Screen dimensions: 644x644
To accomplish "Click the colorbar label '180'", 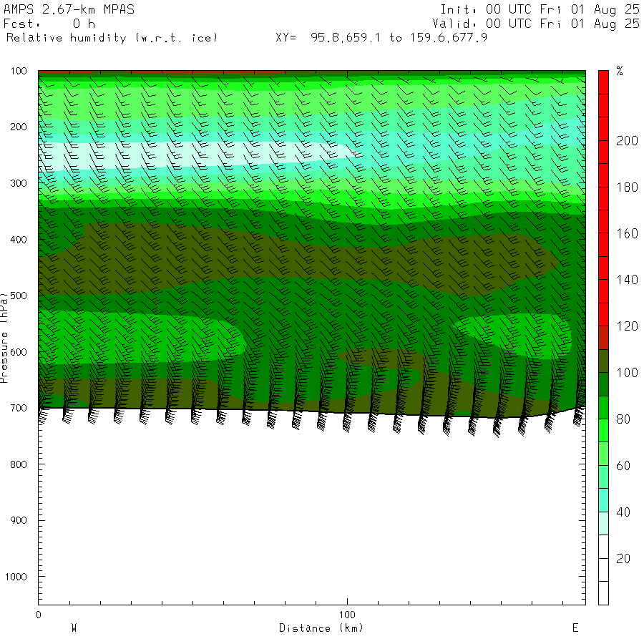I will [627, 187].
